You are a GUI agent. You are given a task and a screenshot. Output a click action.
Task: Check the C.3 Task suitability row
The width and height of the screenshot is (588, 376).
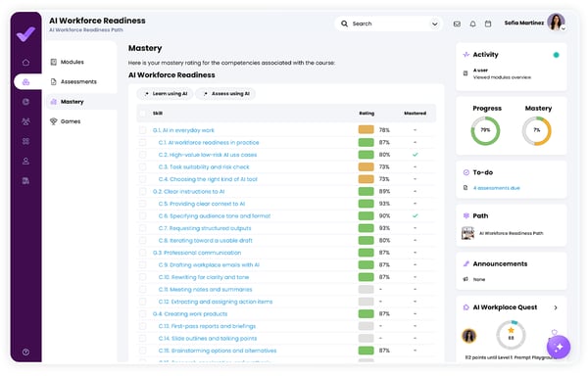pos(142,167)
